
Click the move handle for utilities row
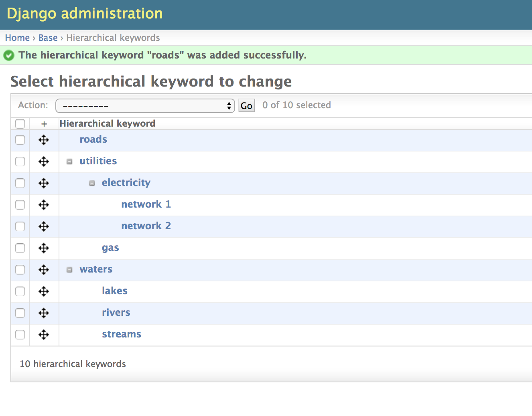click(44, 162)
